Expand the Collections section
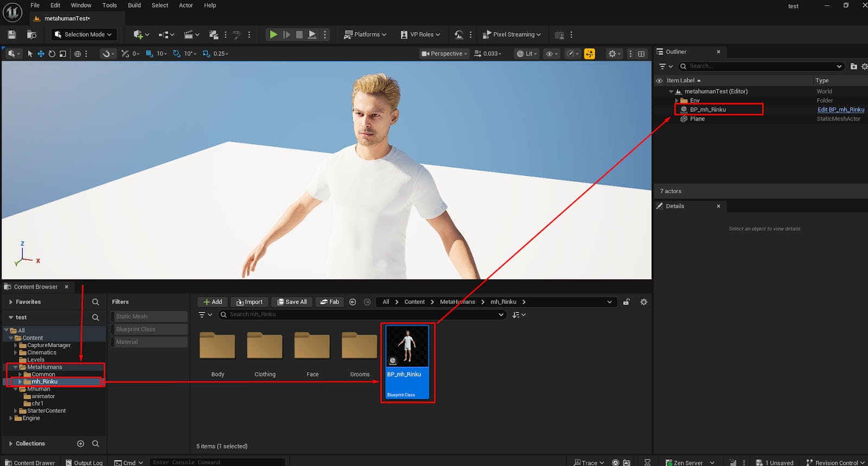Image resolution: width=868 pixels, height=466 pixels. (x=11, y=444)
